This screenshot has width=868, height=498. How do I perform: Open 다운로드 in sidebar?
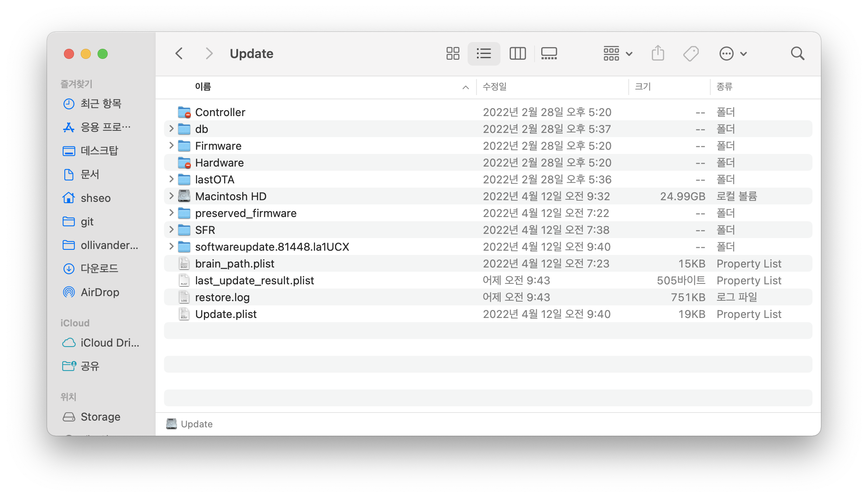99,268
